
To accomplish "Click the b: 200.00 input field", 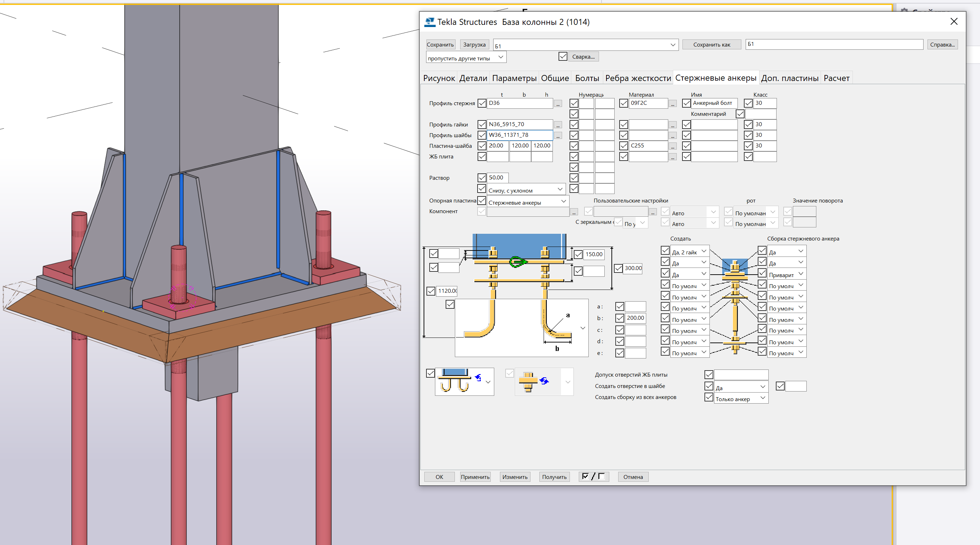I will click(635, 318).
